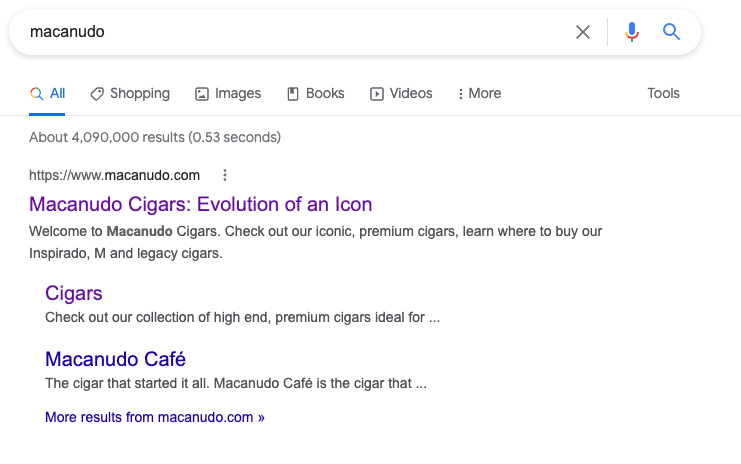Clear the search box with the X icon
The width and height of the screenshot is (741, 464).
[x=583, y=32]
